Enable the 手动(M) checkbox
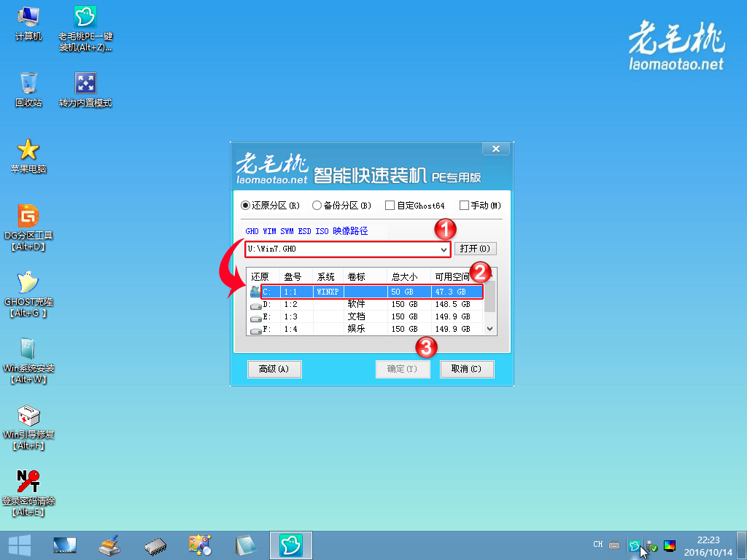This screenshot has height=560, width=747. (x=465, y=206)
